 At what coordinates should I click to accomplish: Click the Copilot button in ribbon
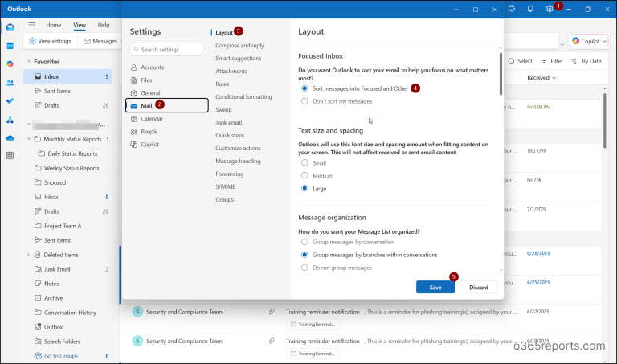point(586,41)
